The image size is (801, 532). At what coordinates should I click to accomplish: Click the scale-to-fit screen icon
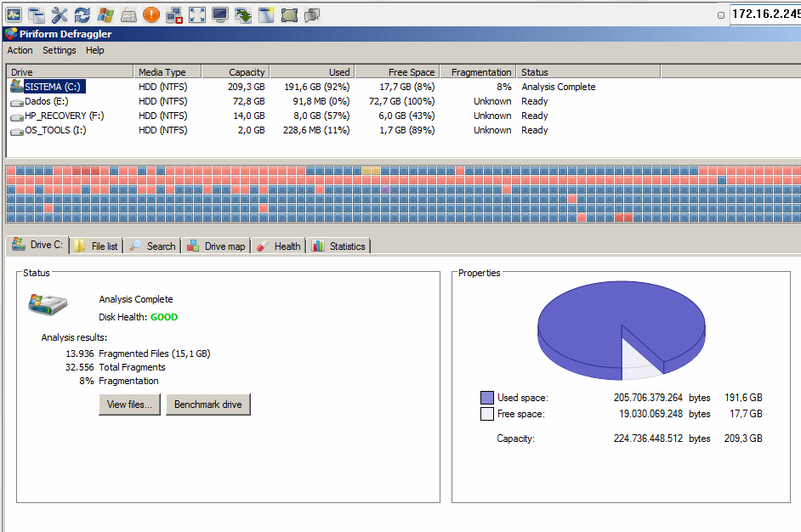point(289,14)
